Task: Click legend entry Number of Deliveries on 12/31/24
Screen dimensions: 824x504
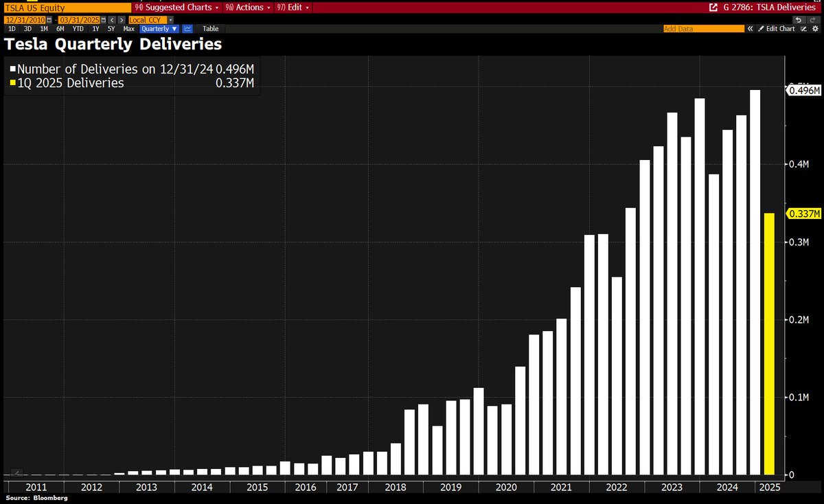Action: (x=132, y=69)
